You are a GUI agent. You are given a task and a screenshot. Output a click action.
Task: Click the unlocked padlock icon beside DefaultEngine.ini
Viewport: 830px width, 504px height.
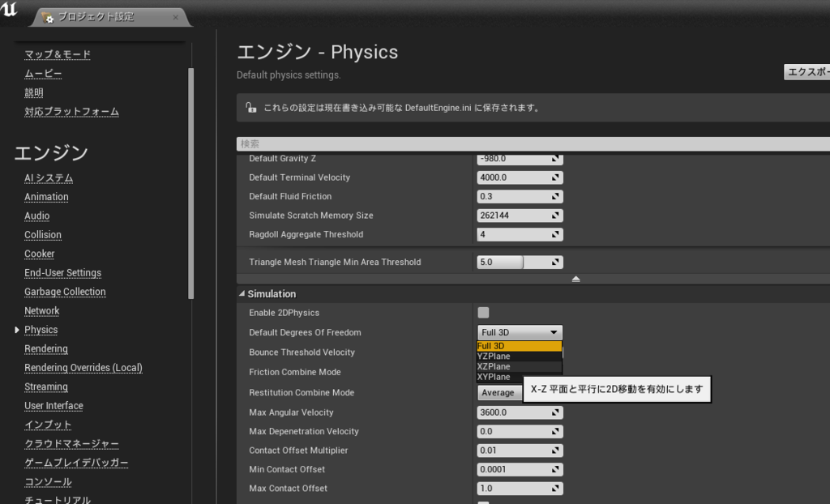click(x=251, y=108)
